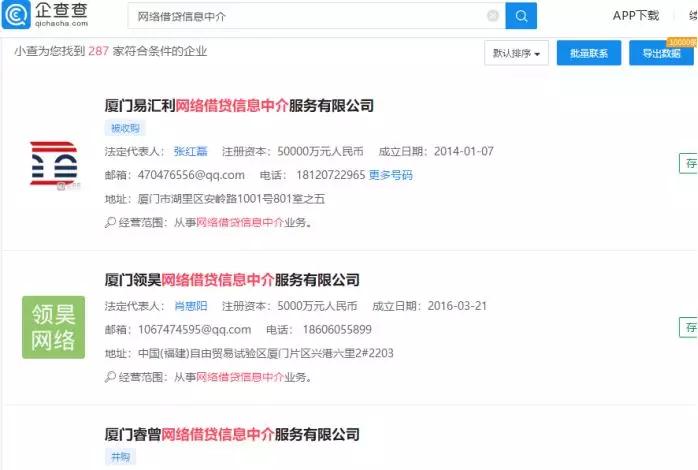The height and width of the screenshot is (470, 698).
Task: Click the phone number 18606055899
Action: coord(337,330)
